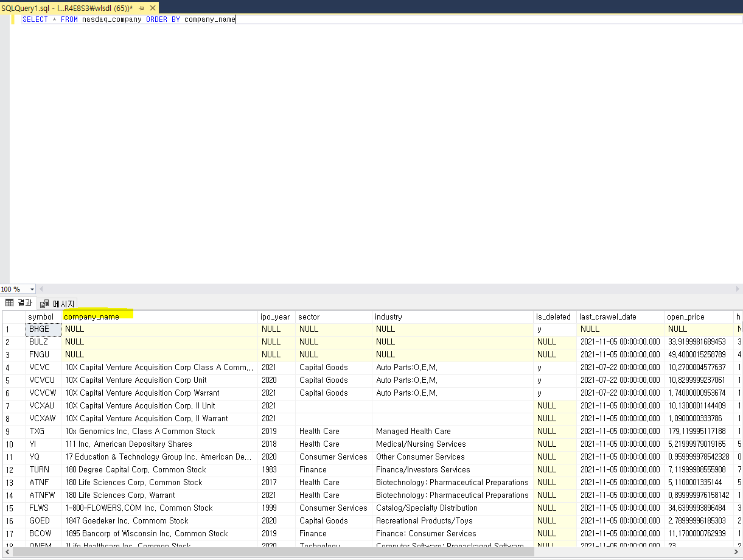Click '1847 Goedeker Inc. Commom Stock' cell
Image resolution: width=743 pixels, height=560 pixels.
click(x=160, y=521)
